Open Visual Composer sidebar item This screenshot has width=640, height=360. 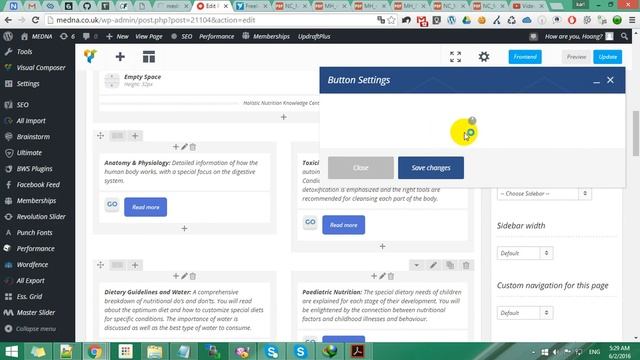[x=41, y=68]
